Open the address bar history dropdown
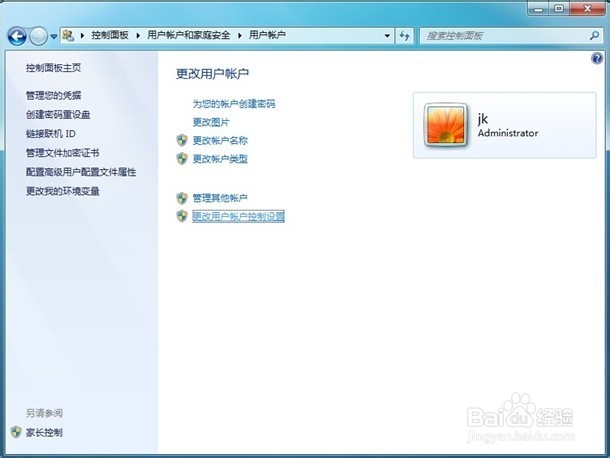The width and height of the screenshot is (610, 458). tap(387, 36)
